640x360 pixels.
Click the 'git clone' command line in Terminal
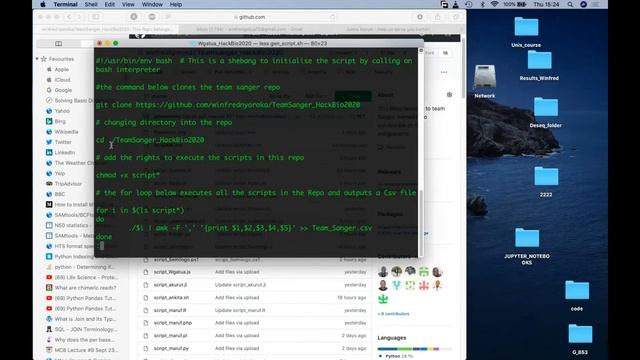click(x=228, y=105)
